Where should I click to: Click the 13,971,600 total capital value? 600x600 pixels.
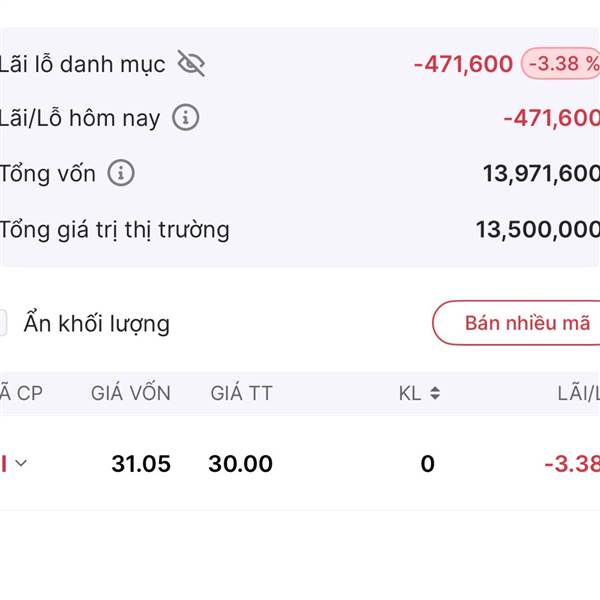pyautogui.click(x=540, y=174)
